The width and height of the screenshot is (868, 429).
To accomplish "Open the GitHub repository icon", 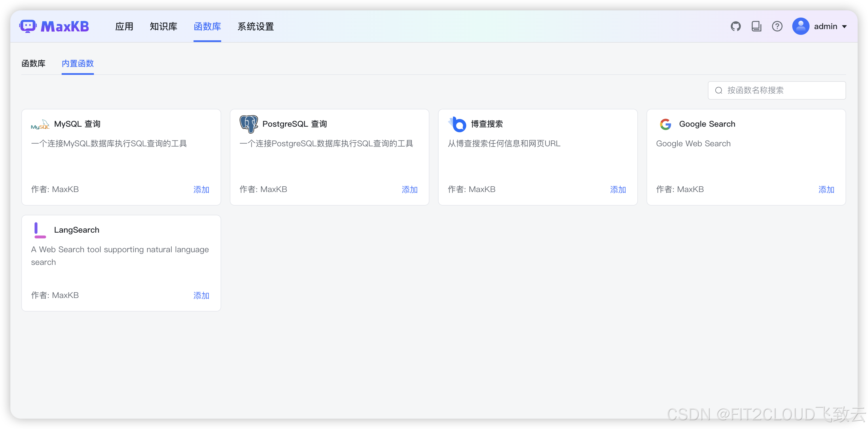I will click(x=736, y=26).
